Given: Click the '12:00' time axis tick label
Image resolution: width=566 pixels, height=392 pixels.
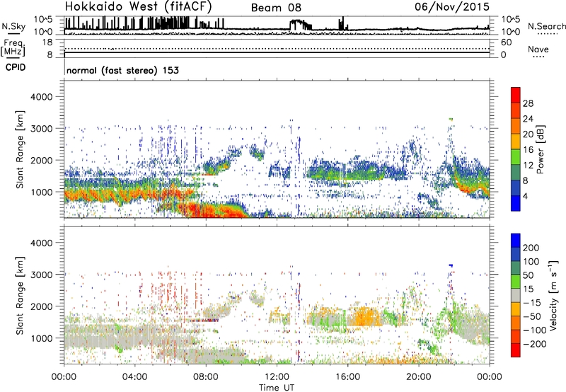Looking at the screenshot, I should pyautogui.click(x=277, y=377).
